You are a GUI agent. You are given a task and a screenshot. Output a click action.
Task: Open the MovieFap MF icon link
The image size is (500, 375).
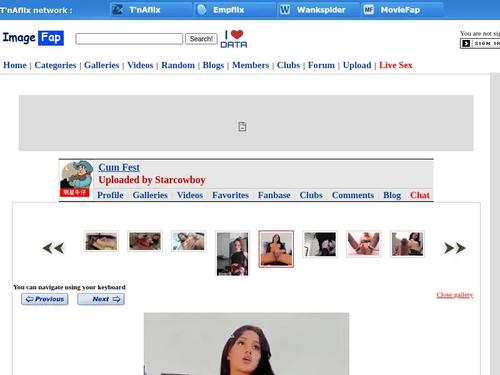click(x=368, y=10)
